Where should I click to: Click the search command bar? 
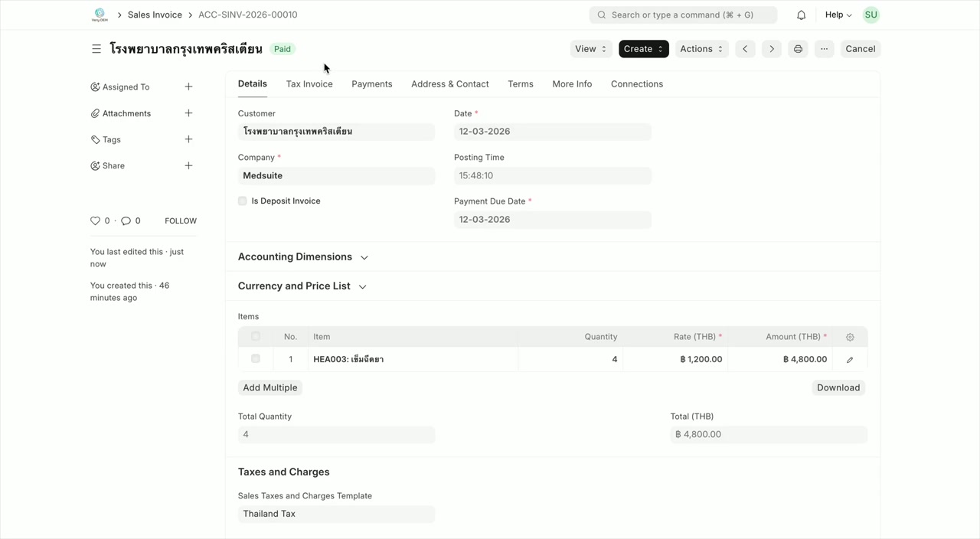683,14
